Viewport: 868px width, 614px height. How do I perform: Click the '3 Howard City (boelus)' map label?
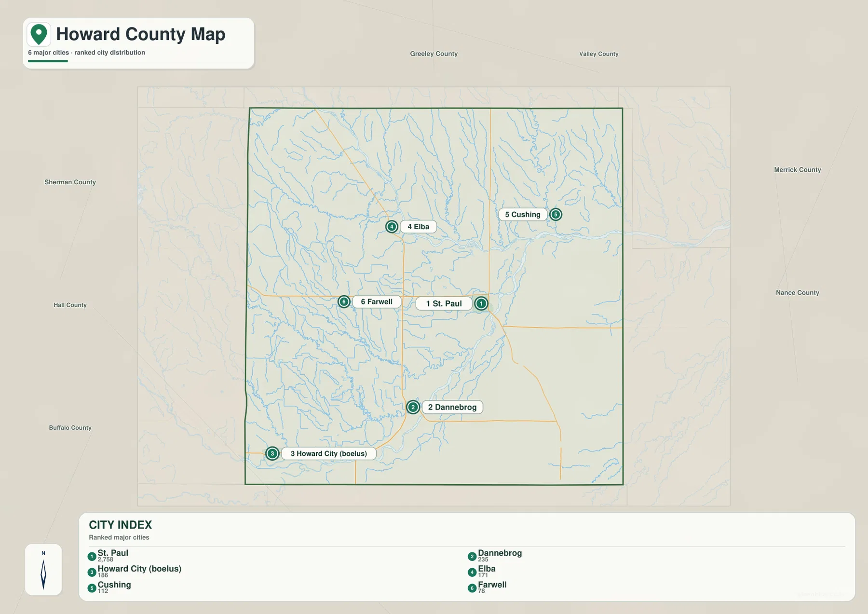pyautogui.click(x=328, y=453)
